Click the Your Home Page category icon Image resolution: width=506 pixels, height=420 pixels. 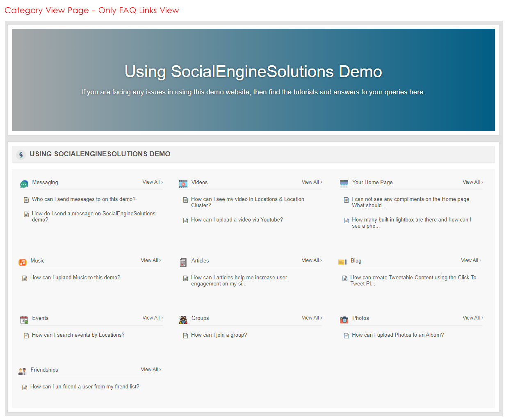344,184
